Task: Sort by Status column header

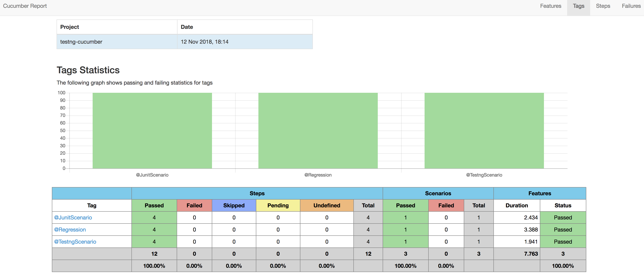Action: click(563, 206)
